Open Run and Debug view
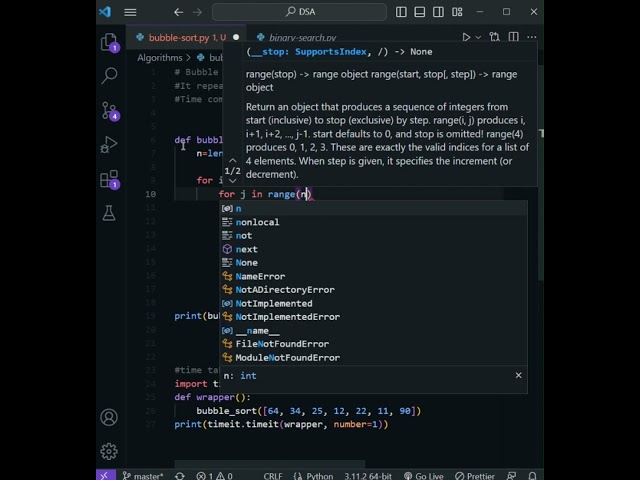This screenshot has width=640, height=480. coord(109,144)
